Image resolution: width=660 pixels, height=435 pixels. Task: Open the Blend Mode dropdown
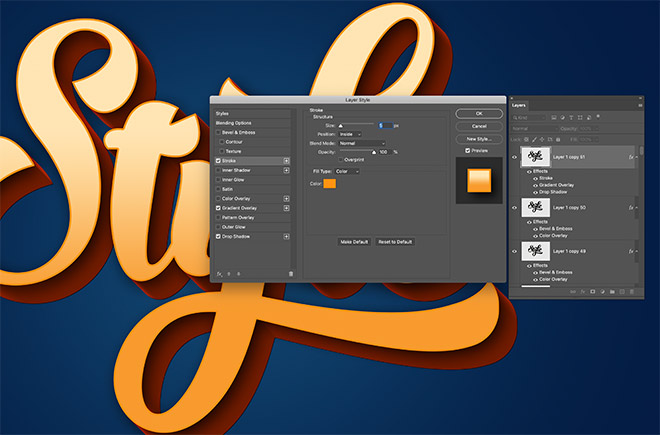361,142
